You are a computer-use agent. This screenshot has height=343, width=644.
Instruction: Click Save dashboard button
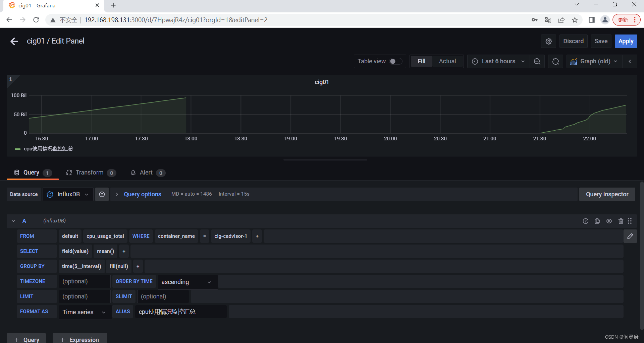click(601, 41)
